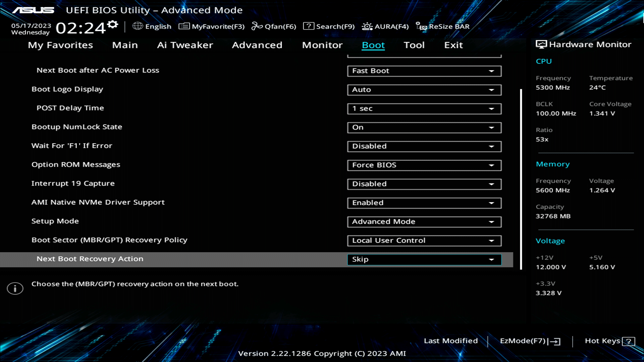Open Hot Keys help with the question mark
Viewport: 644px width, 362px height.
(630, 341)
